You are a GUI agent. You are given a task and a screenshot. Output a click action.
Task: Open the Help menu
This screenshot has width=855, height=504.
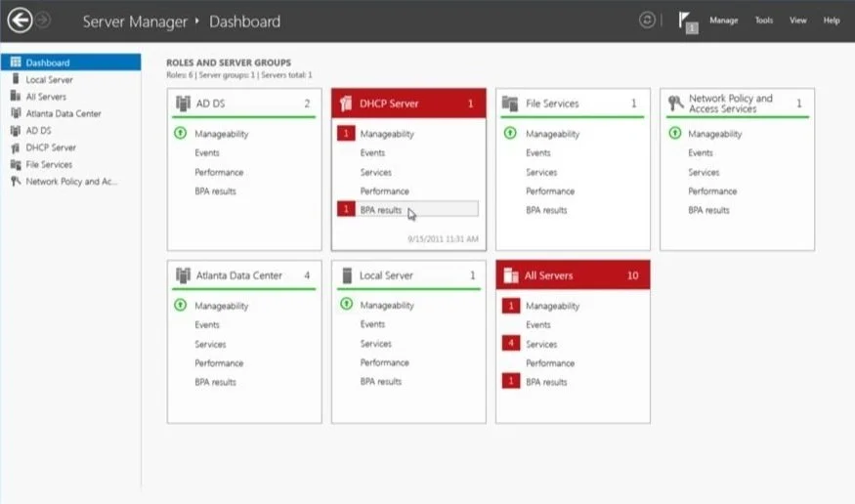click(832, 21)
